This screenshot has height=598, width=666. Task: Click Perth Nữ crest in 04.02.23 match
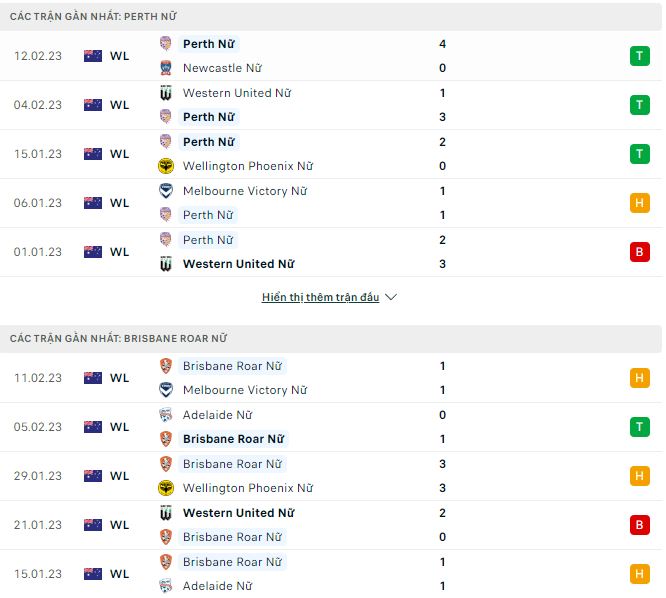pyautogui.click(x=166, y=117)
